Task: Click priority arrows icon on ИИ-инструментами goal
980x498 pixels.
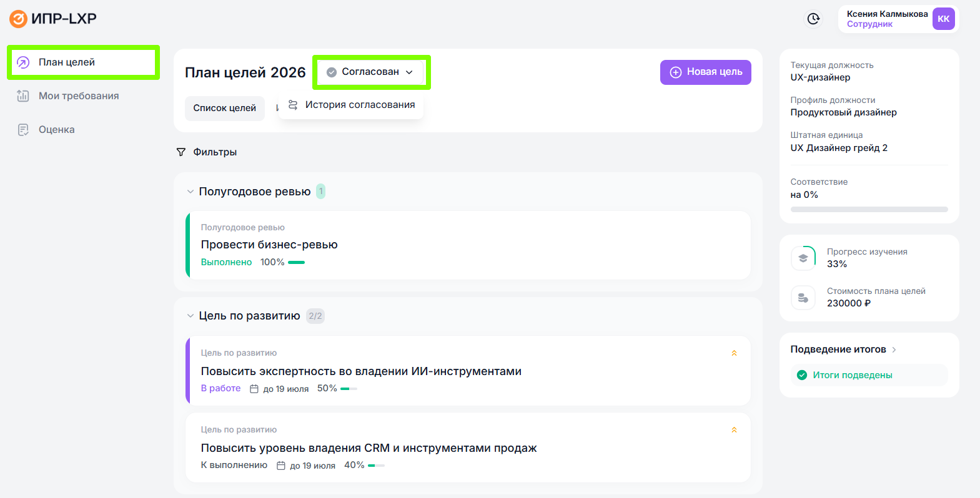Action: pyautogui.click(x=734, y=353)
